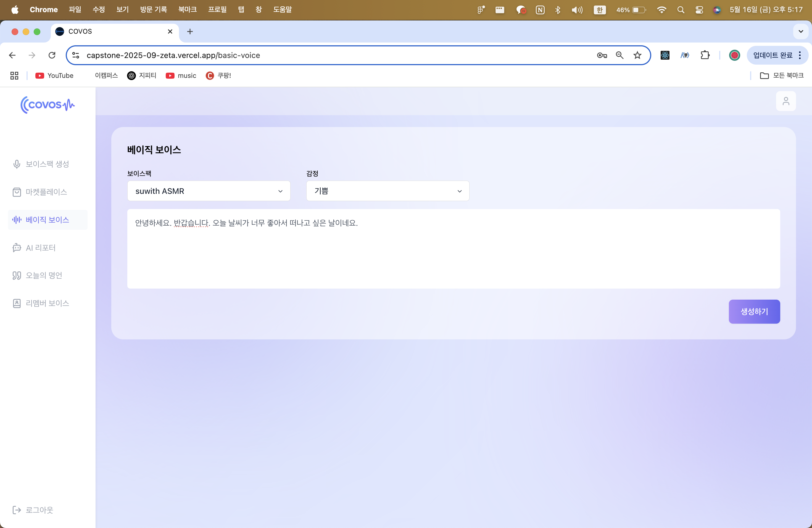Expand the 보이스팩 suwith ASMR dropdown
Viewport: 812px width, 528px height.
point(209,191)
